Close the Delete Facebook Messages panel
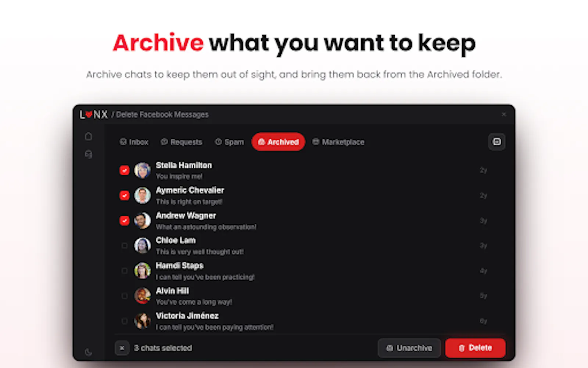 [504, 114]
